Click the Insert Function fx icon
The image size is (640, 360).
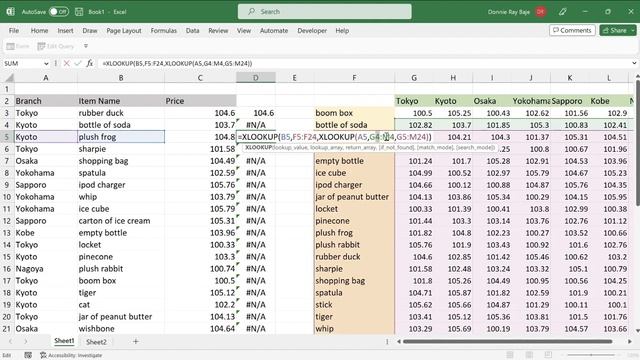pos(90,63)
